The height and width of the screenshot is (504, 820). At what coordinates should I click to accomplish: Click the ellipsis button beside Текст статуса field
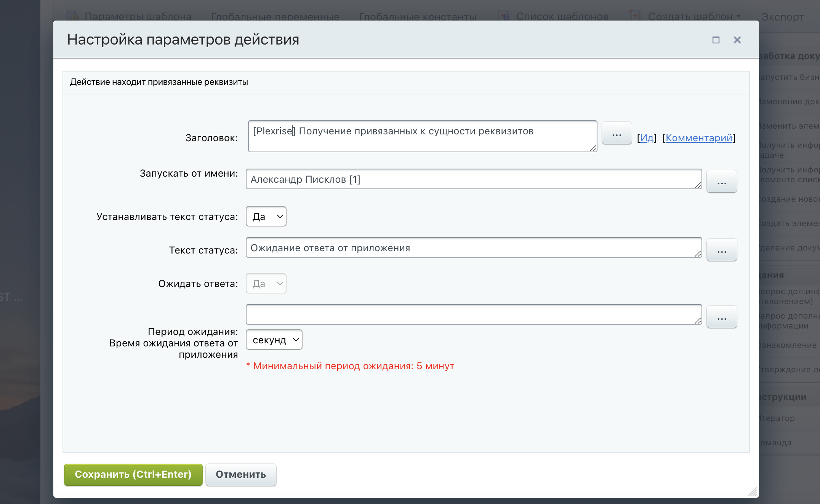(721, 250)
